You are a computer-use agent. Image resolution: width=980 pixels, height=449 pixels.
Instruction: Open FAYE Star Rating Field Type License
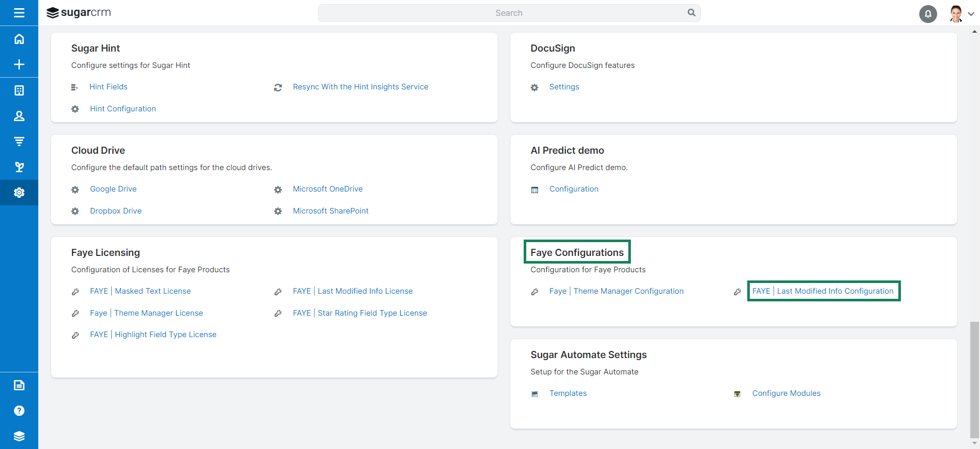360,313
